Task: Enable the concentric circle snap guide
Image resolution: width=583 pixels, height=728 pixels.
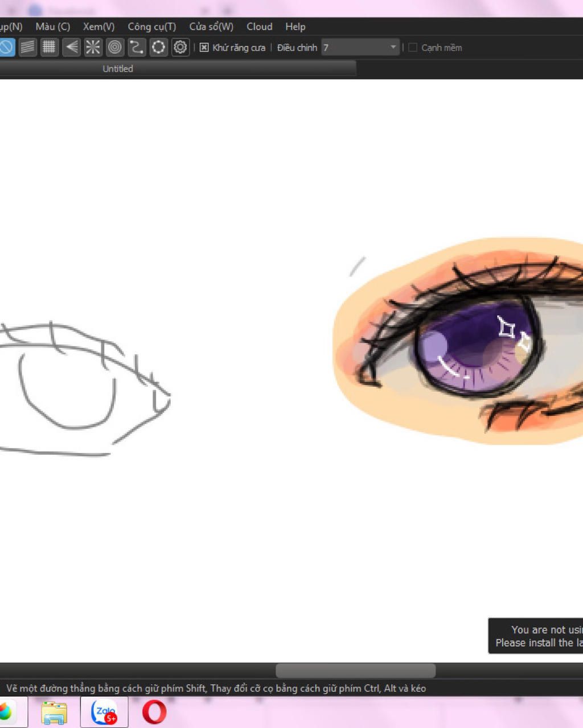Action: pos(115,47)
